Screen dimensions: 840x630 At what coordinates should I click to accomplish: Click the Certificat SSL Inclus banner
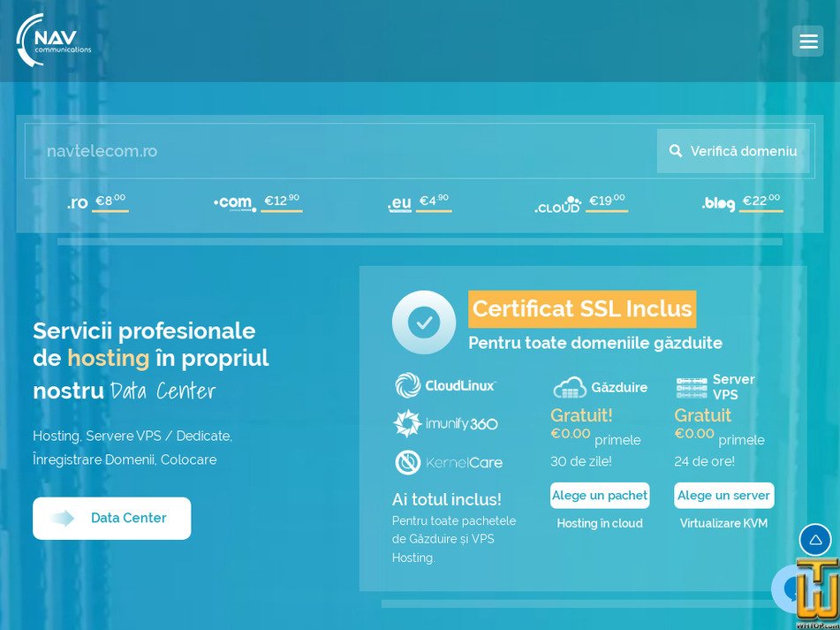click(x=582, y=309)
